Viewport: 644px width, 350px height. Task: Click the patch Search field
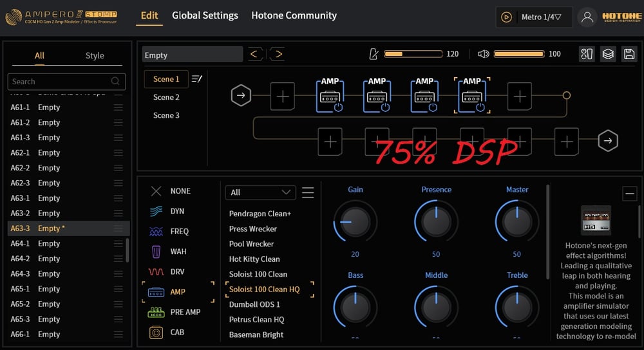click(66, 81)
